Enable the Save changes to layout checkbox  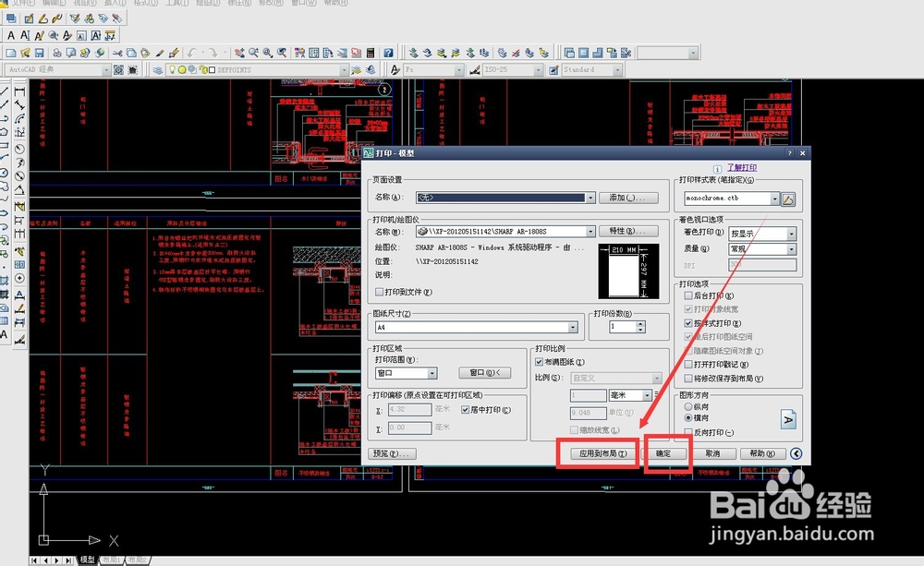pos(687,379)
